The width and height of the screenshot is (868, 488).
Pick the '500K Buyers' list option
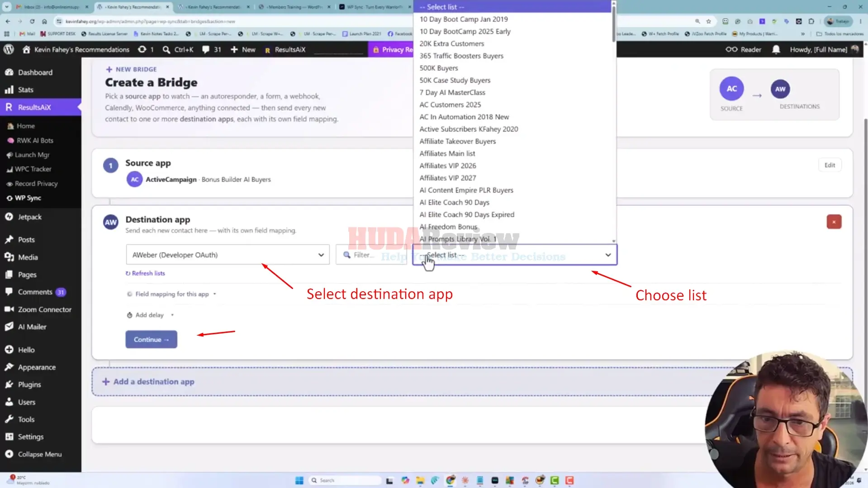(x=439, y=68)
